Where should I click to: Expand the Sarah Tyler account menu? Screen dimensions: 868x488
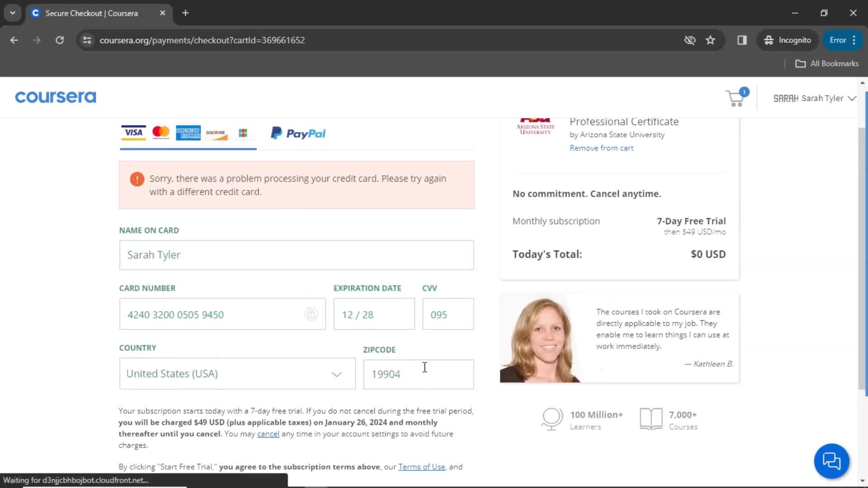(x=815, y=98)
